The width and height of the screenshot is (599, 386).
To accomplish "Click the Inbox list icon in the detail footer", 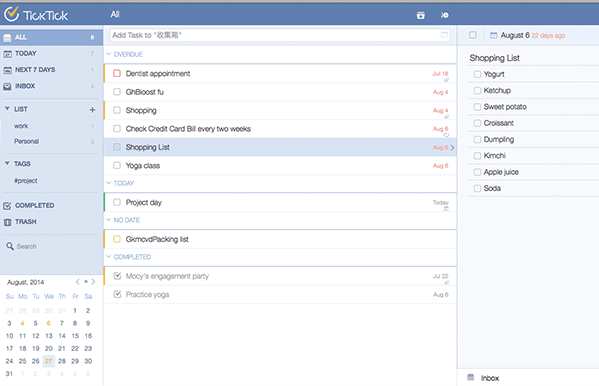I will click(471, 378).
